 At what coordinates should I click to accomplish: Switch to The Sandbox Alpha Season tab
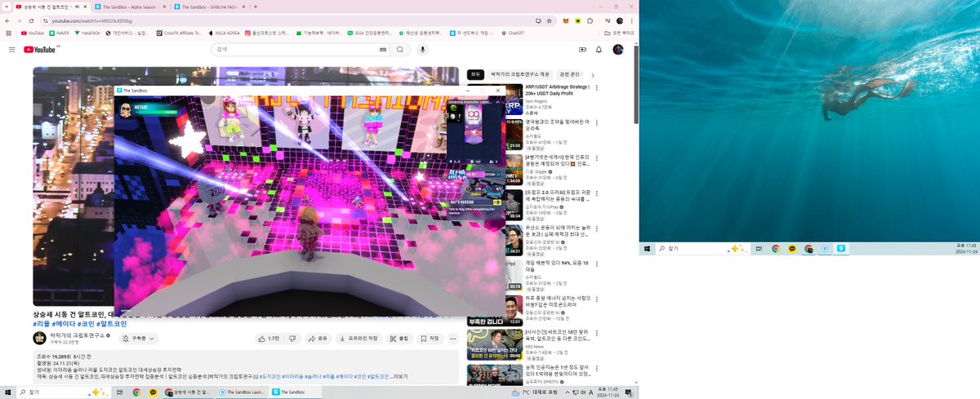point(131,7)
